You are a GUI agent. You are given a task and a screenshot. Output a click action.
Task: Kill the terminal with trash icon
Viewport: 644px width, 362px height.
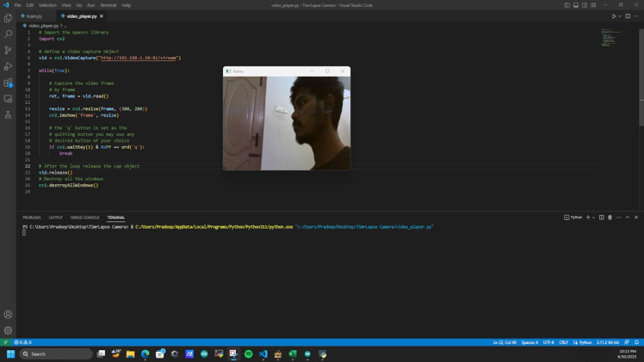pos(610,218)
